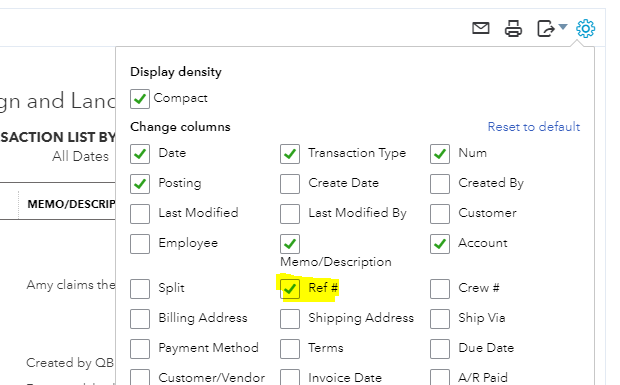Click the Display density heading
Screen dimensions: 620x385
click(x=176, y=72)
